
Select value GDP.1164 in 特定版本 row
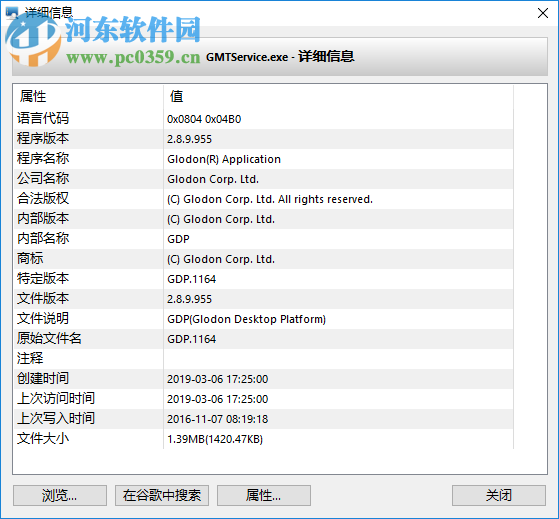point(191,279)
